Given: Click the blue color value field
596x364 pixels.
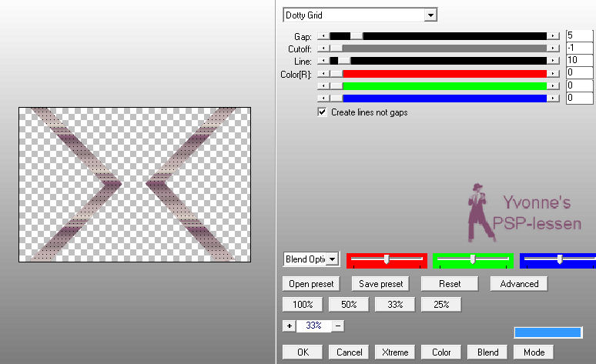Looking at the screenshot, I should 579,98.
